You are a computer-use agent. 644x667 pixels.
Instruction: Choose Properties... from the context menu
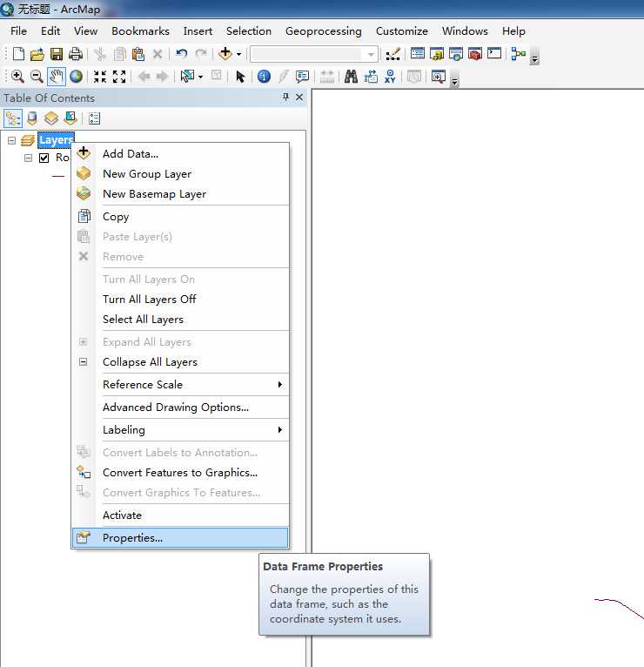click(180, 537)
